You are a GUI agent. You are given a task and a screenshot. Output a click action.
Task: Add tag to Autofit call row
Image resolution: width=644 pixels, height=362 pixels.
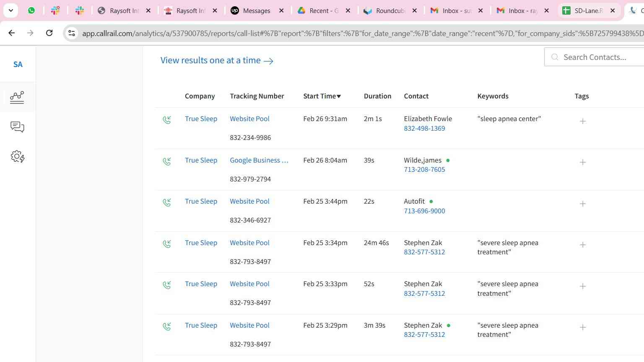pyautogui.click(x=582, y=204)
